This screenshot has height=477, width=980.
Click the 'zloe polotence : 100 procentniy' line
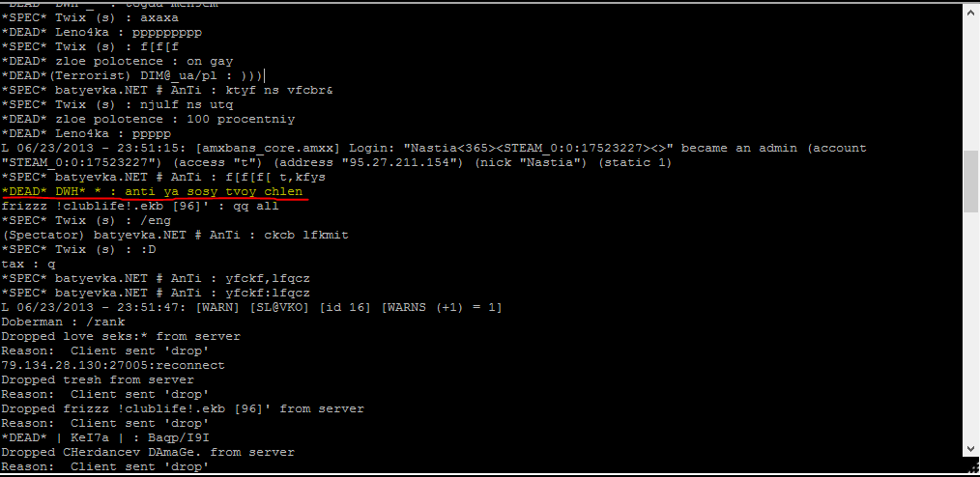point(148,119)
